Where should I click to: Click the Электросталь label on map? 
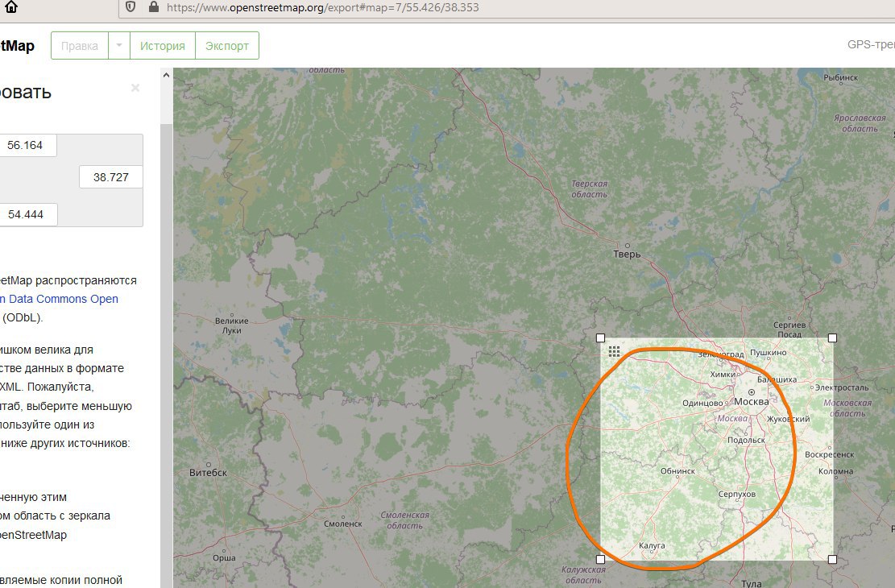point(841,387)
